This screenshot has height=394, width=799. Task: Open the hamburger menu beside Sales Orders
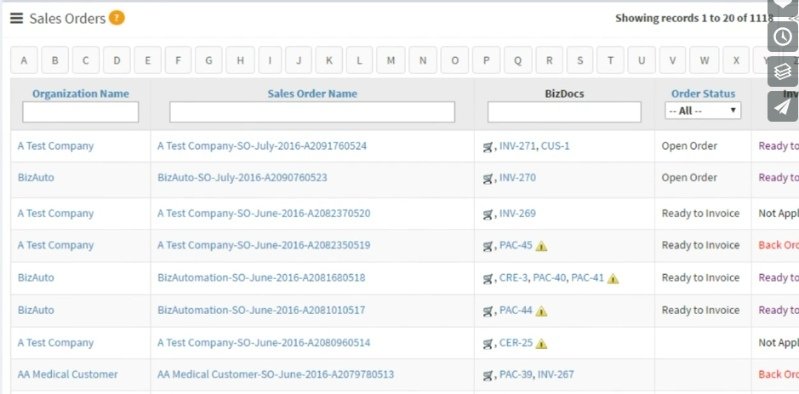tap(16, 18)
